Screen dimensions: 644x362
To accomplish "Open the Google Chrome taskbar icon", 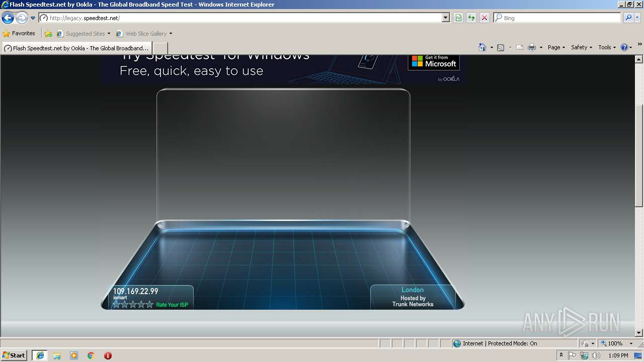I will pos(91,355).
